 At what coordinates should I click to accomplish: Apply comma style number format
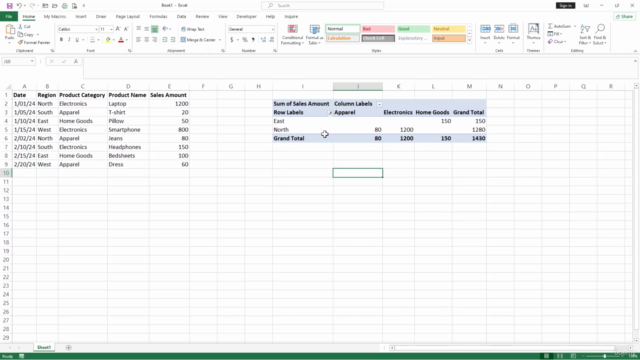click(253, 40)
